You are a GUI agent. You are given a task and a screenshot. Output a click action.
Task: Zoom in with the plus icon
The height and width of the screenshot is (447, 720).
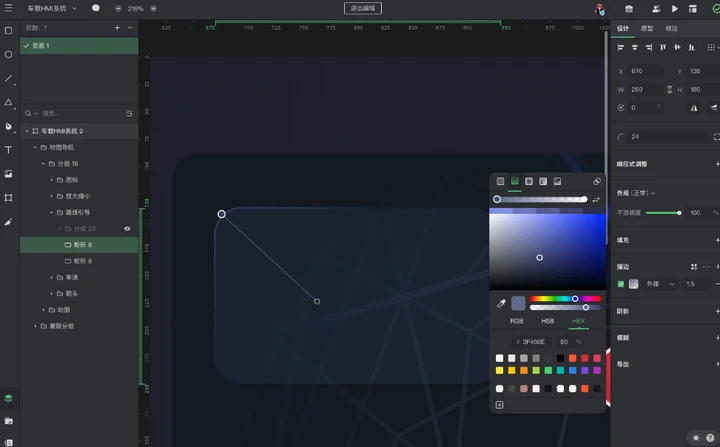(x=153, y=9)
